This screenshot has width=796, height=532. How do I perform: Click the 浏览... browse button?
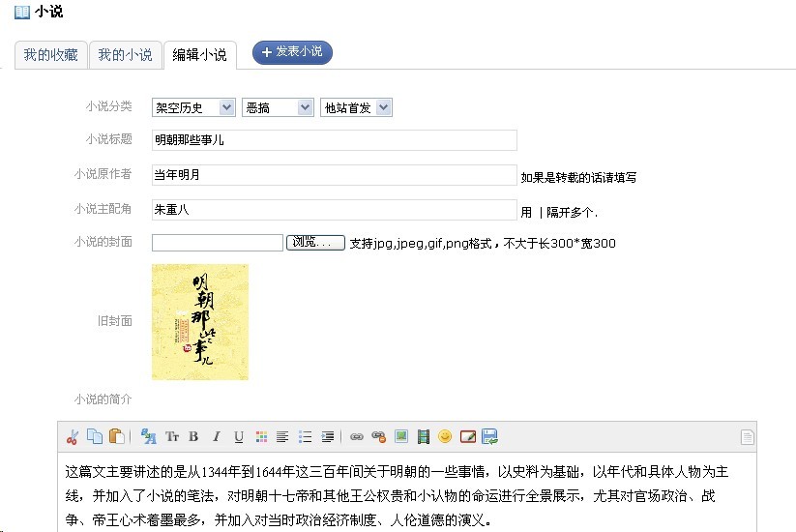click(x=315, y=243)
